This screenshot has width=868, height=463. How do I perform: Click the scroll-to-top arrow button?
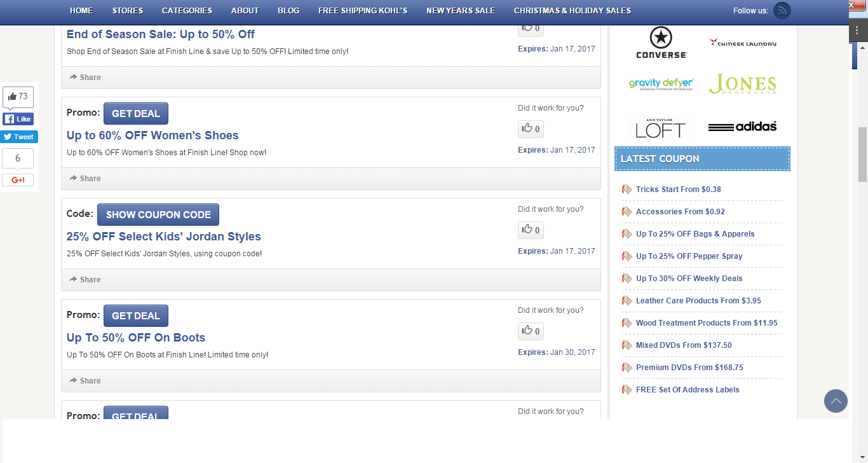tap(836, 401)
